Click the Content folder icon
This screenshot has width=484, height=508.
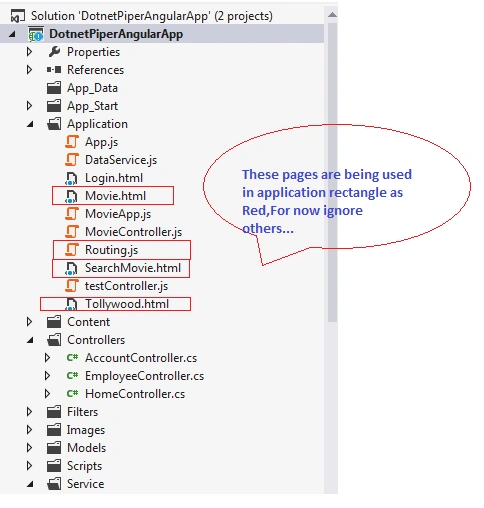point(54,322)
